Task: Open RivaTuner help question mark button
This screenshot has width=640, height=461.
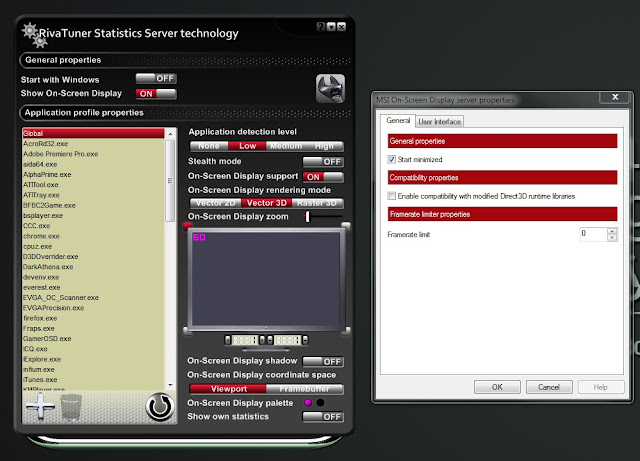Action: [321, 27]
